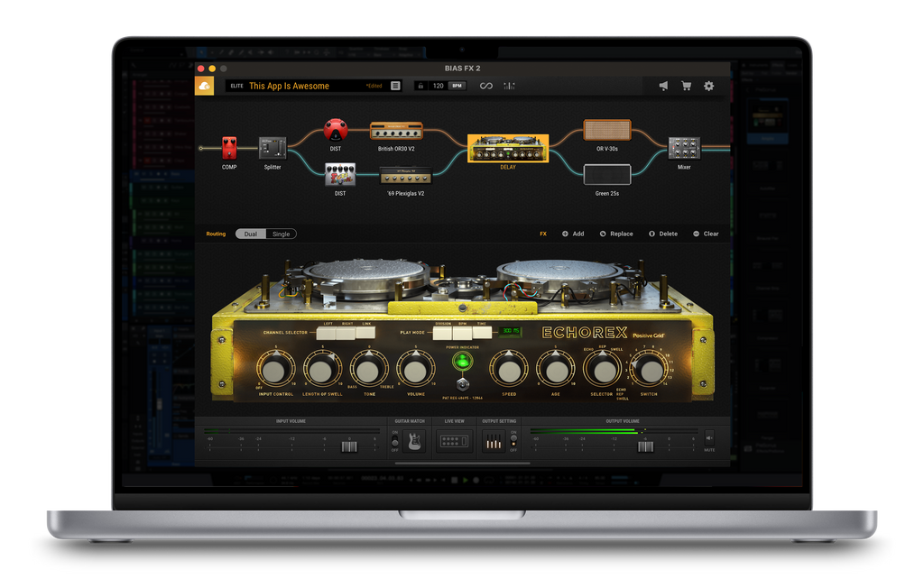
Task: Click the megaphone announcements icon
Action: [x=663, y=86]
